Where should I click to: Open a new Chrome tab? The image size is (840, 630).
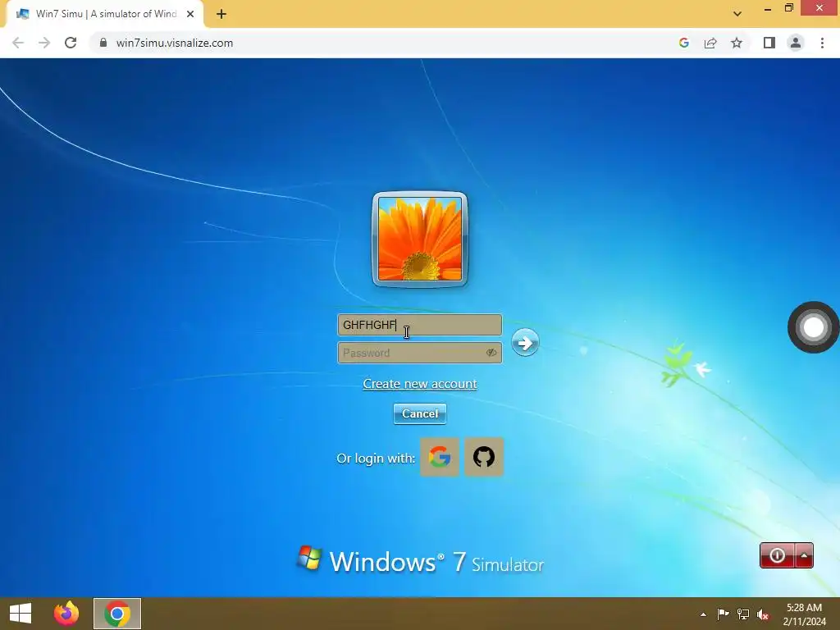221,14
